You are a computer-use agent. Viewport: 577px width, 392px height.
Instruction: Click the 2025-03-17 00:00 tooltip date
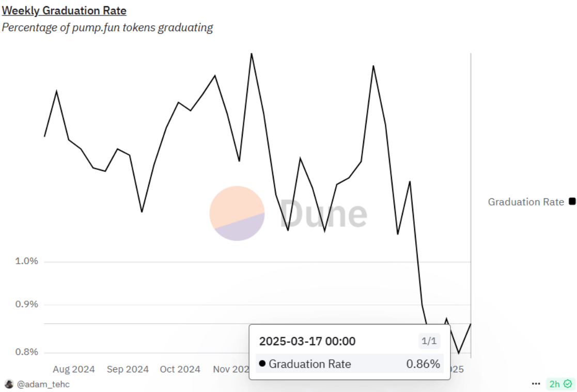pos(307,341)
